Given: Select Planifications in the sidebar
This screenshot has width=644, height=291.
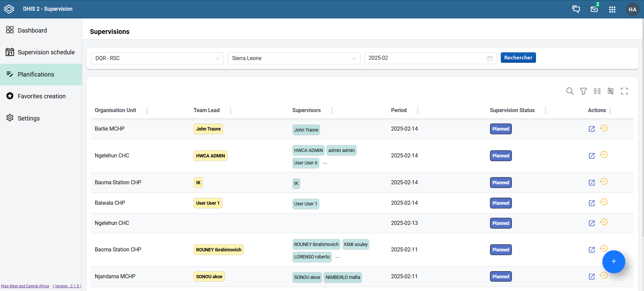Looking at the screenshot, I should click(x=41, y=75).
